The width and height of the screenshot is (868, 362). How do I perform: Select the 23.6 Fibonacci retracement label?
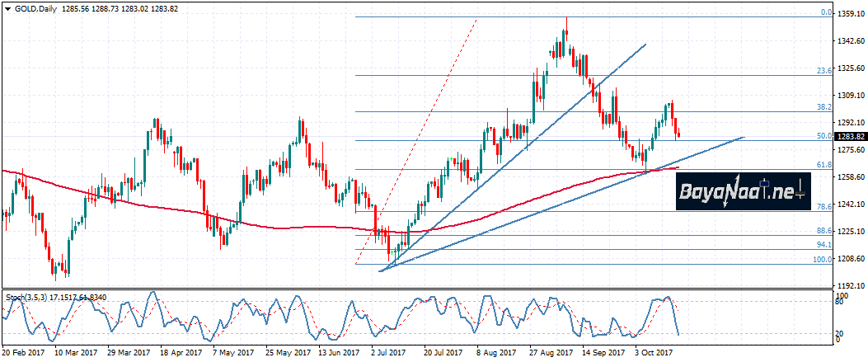(823, 72)
